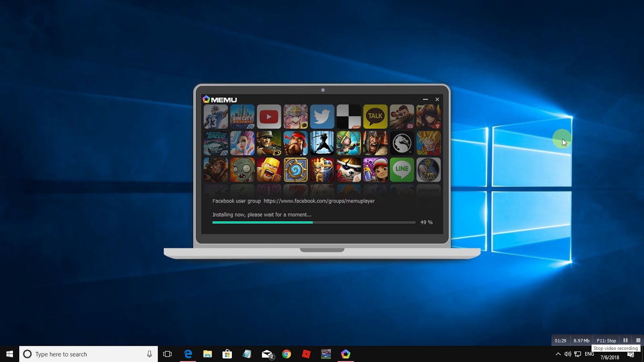Click the 'Installing now, please wait' message

coord(262,215)
